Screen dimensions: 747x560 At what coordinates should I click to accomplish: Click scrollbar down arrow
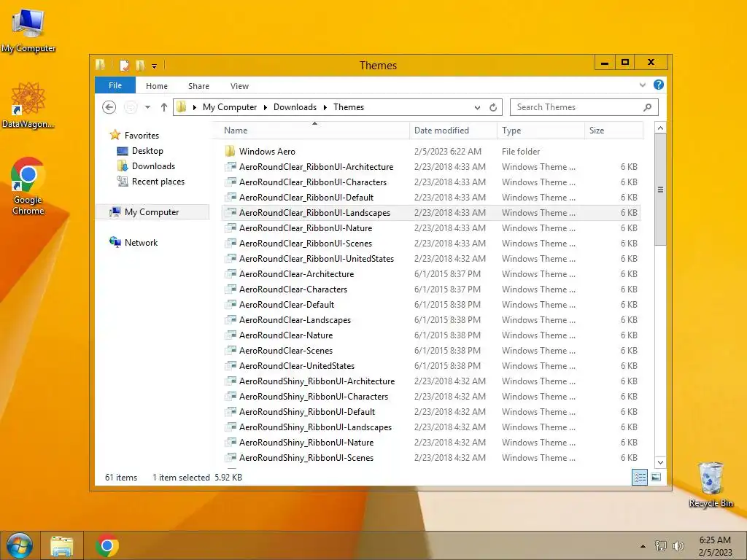click(660, 462)
